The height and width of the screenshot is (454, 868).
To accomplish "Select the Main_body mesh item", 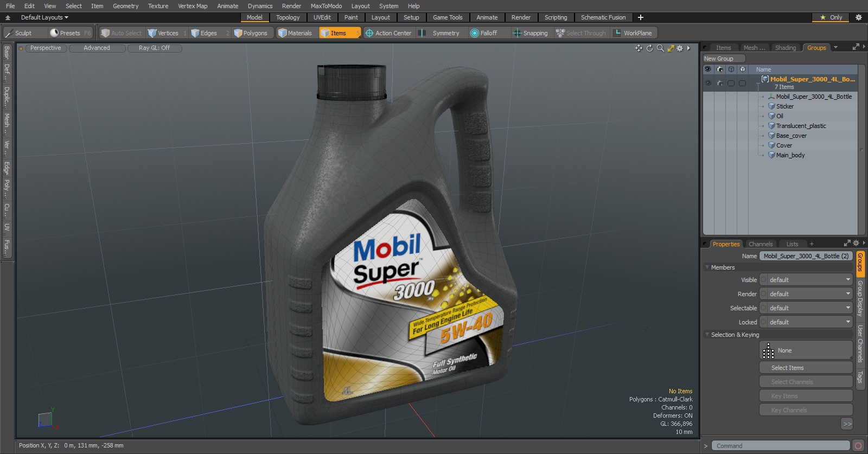I will pyautogui.click(x=790, y=155).
